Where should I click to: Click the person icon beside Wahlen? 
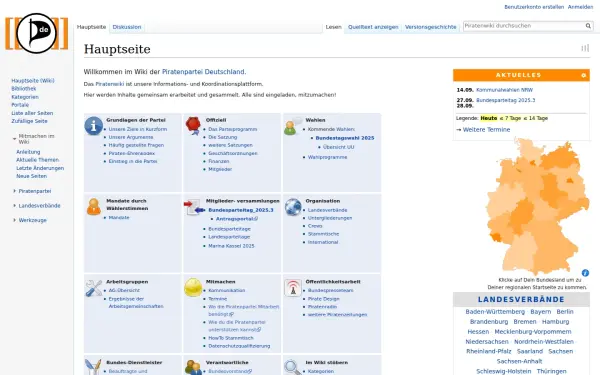click(x=292, y=126)
